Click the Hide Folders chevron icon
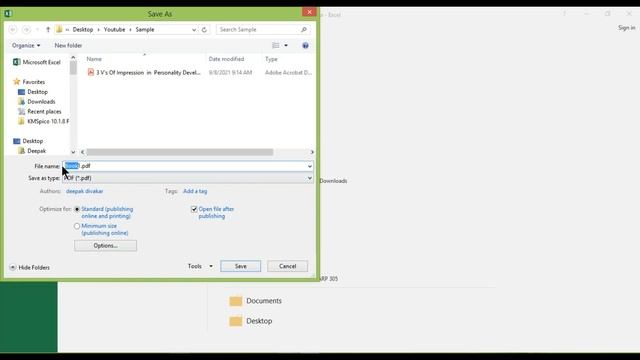The width and height of the screenshot is (640, 360). pyautogui.click(x=13, y=267)
